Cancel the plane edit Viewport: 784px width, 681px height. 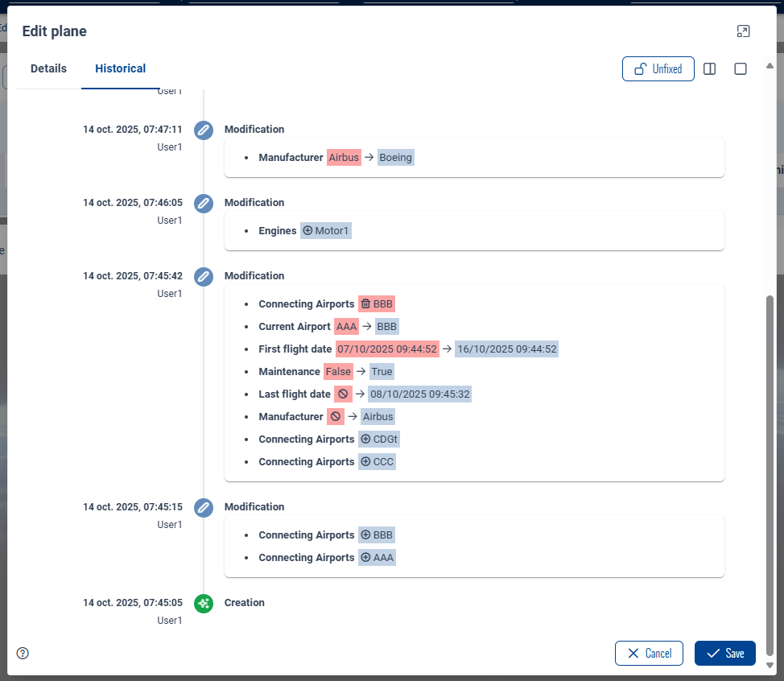pyautogui.click(x=648, y=653)
